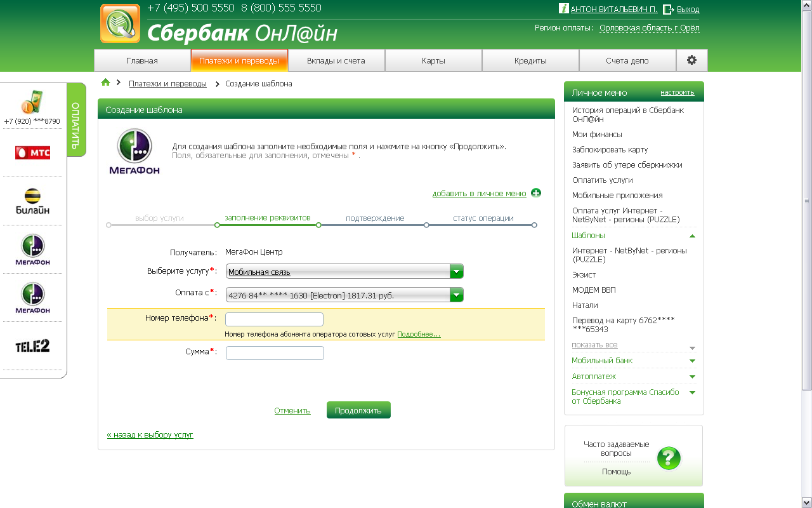Click the info icon beside user name
The width and height of the screenshot is (812, 508).
click(x=563, y=8)
